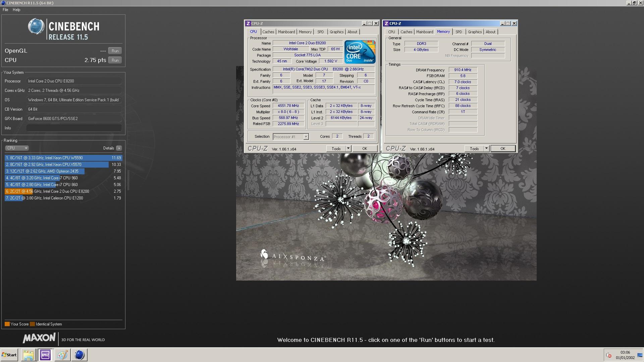Screen dimensions: 644x362
Task: Open the Help menu
Action: coord(16,10)
